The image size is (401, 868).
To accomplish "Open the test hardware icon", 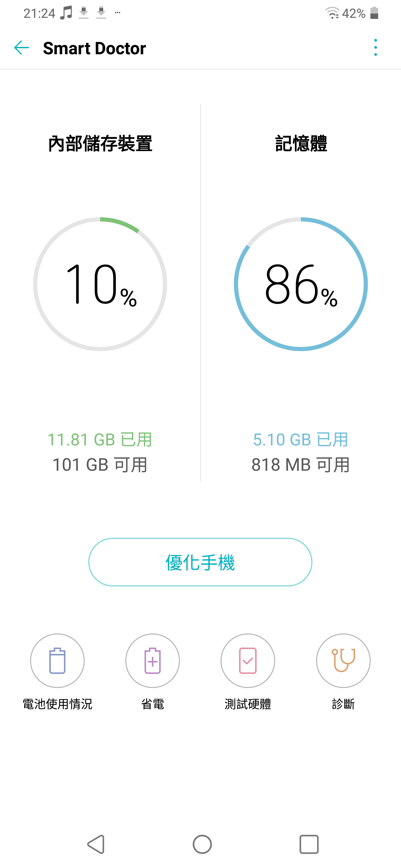I will click(248, 660).
